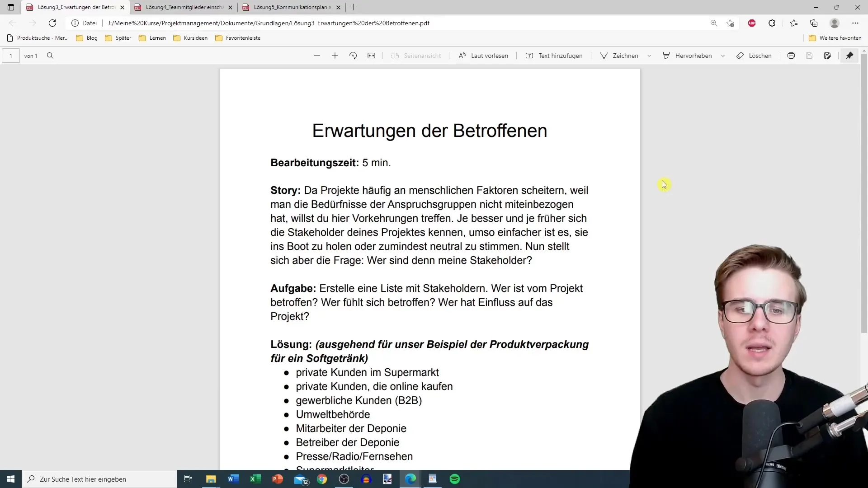868x488 pixels.
Task: Open Spotify in the Windows taskbar
Action: click(x=455, y=479)
